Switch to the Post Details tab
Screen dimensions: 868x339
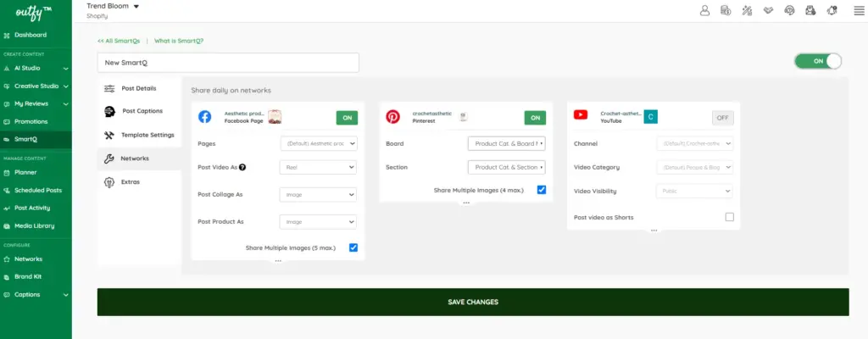[140, 89]
